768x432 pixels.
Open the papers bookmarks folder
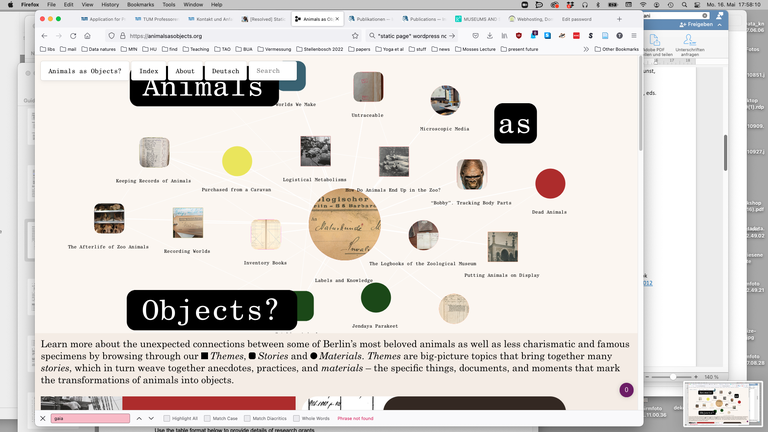pyautogui.click(x=359, y=49)
